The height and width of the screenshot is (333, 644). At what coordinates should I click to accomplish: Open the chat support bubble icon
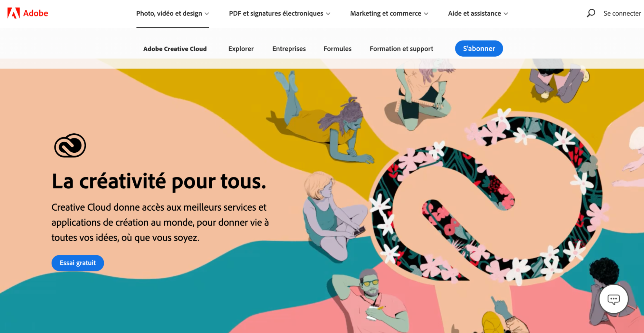tap(613, 299)
